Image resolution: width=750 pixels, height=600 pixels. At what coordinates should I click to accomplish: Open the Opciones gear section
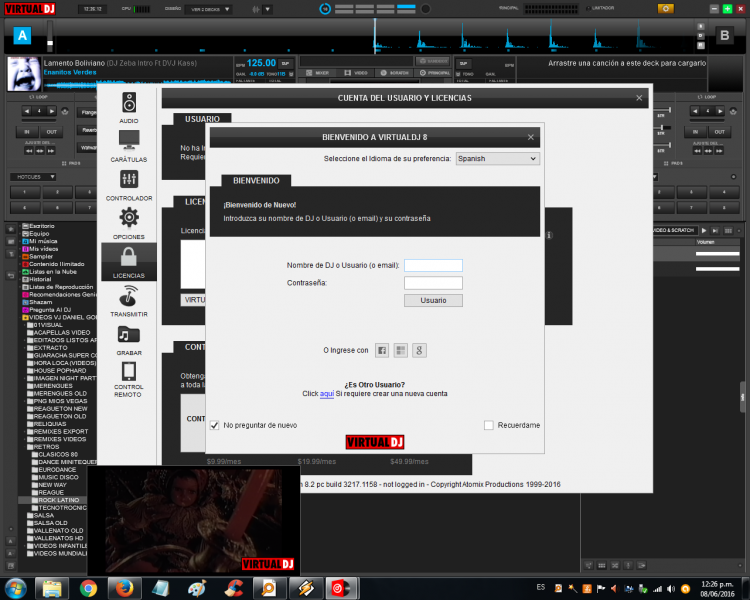click(129, 223)
